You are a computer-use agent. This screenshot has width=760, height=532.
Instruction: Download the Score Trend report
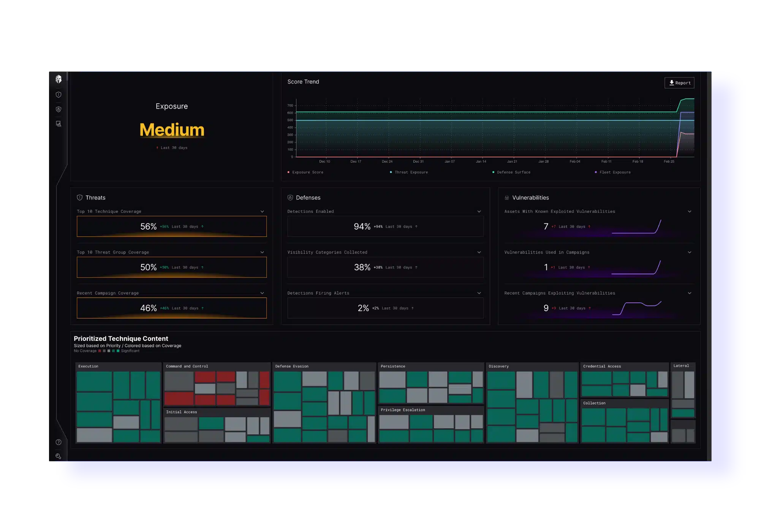(x=679, y=83)
